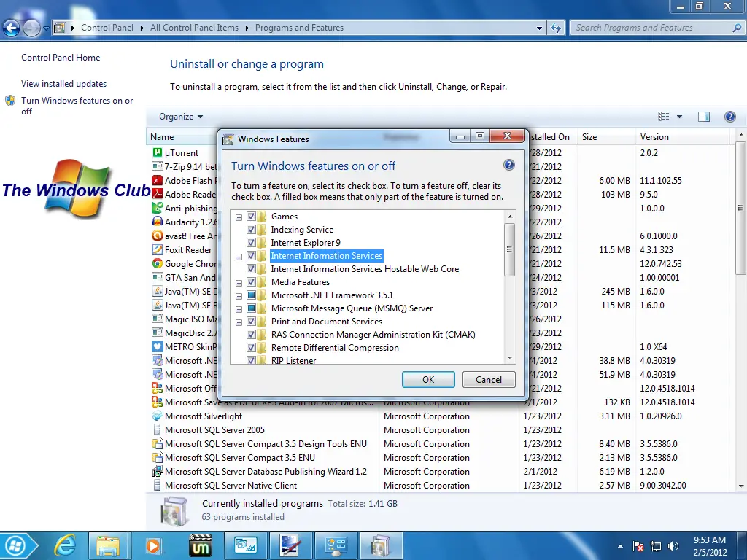747x560 pixels.
Task: Click the program list scrollbar thumb
Action: point(741,208)
